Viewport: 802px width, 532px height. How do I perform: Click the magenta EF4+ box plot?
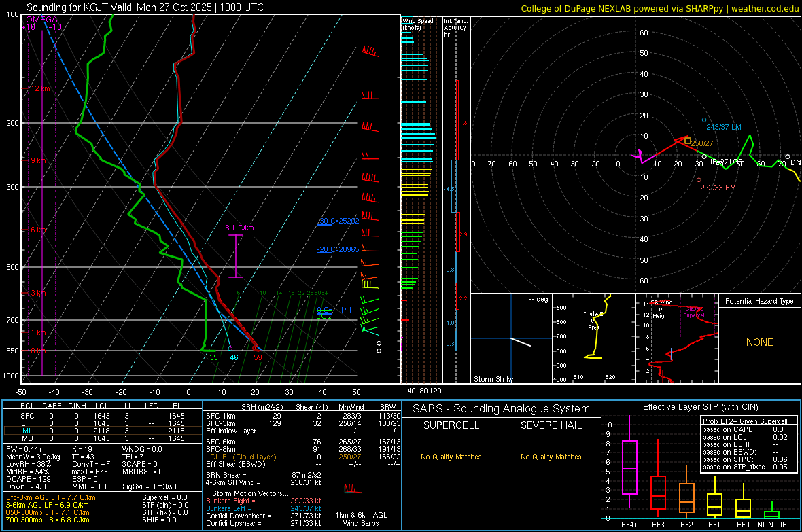tap(629, 461)
